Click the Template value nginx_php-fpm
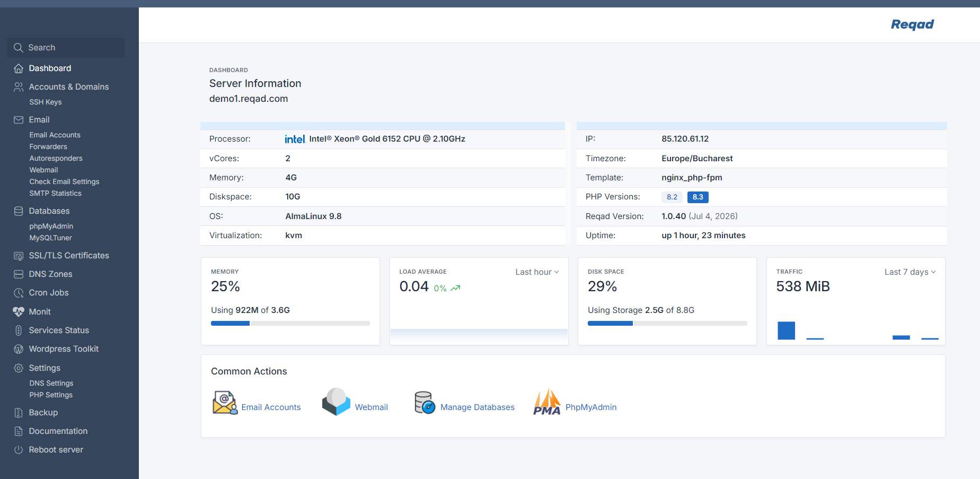980x479 pixels. pos(692,178)
